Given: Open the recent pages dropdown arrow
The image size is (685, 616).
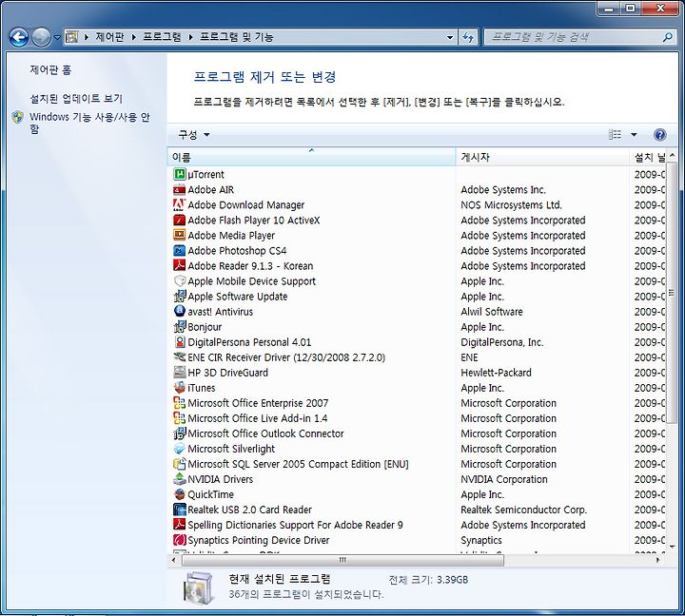Looking at the screenshot, I should click(57, 37).
